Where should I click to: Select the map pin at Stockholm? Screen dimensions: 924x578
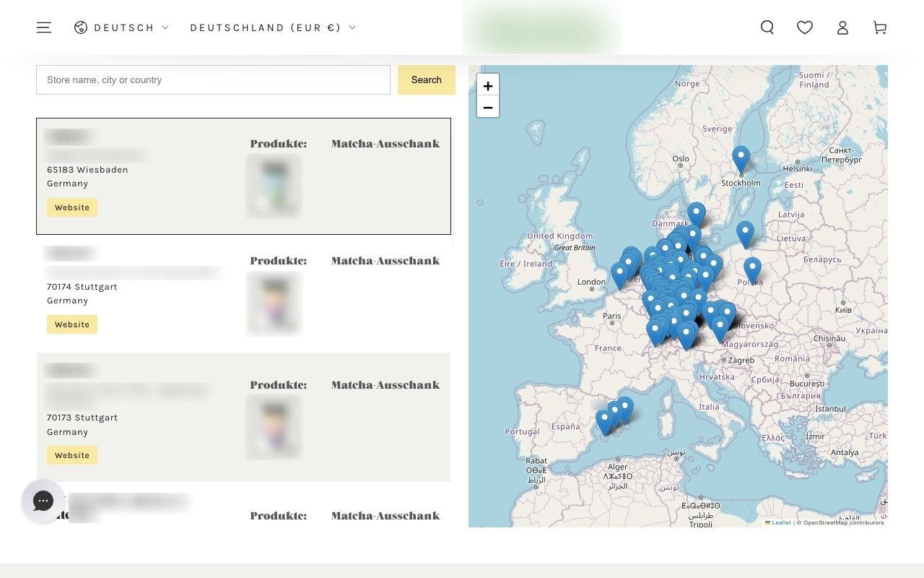click(741, 160)
